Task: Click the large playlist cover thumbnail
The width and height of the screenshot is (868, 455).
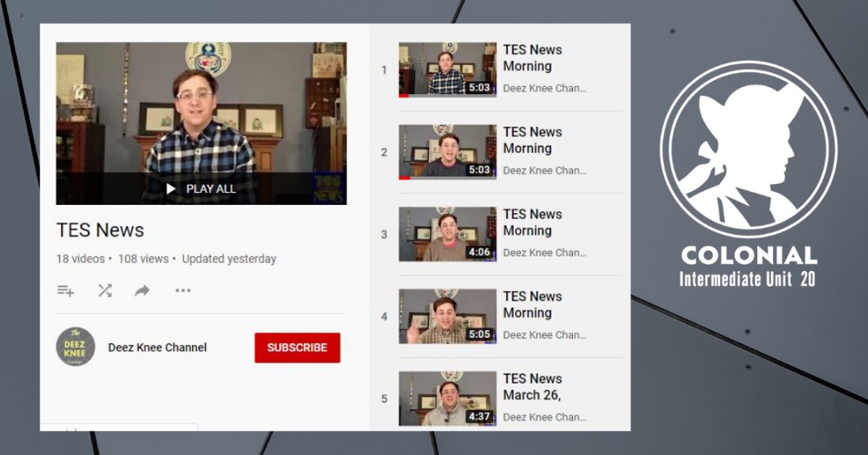Action: pos(202,124)
